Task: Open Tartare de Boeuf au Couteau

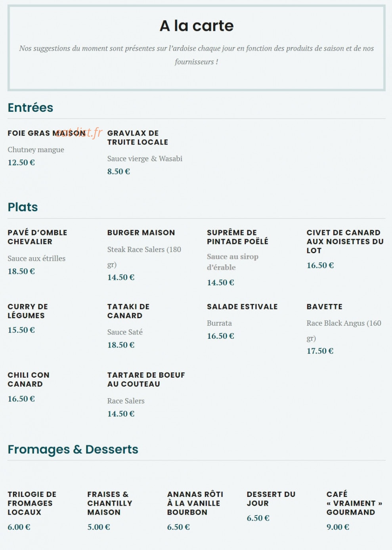Action: tap(146, 380)
